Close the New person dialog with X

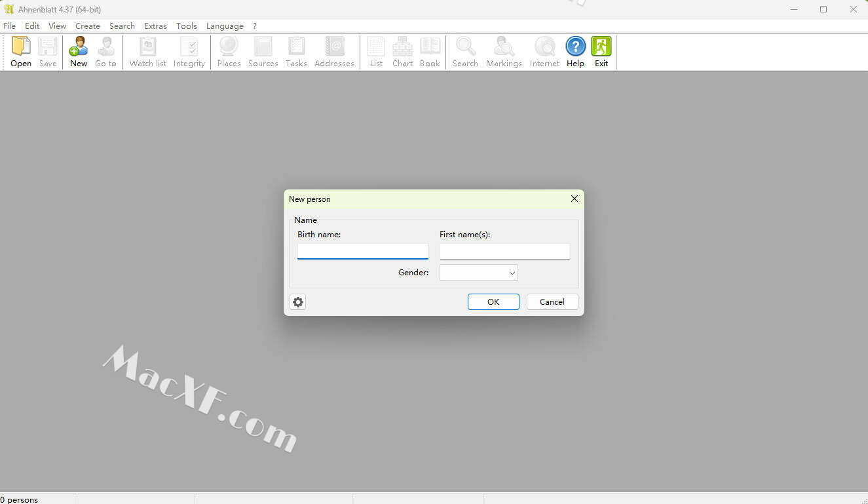tap(575, 199)
